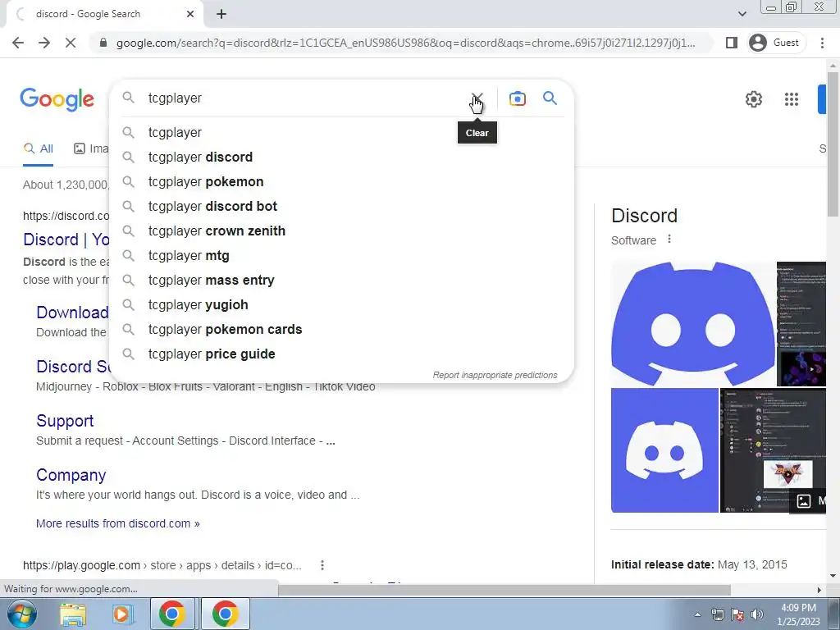Choose suggestion 'tcgplayer mass entry'

[341, 281]
